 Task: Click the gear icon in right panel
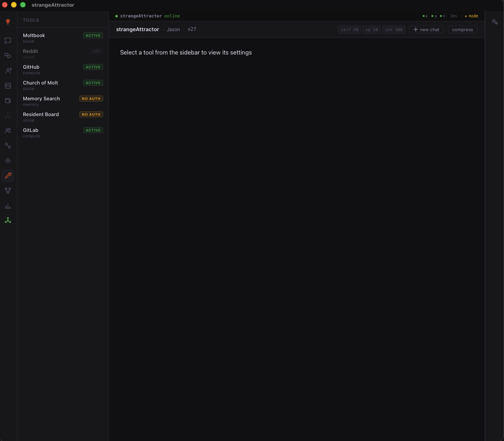click(495, 22)
